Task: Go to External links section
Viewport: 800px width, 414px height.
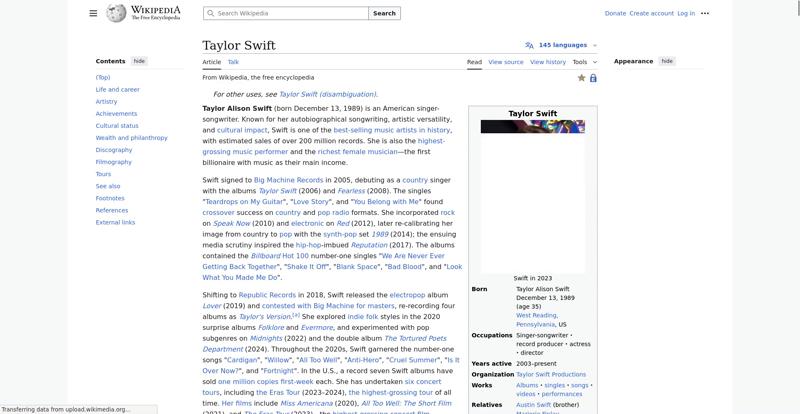Action: [115, 222]
